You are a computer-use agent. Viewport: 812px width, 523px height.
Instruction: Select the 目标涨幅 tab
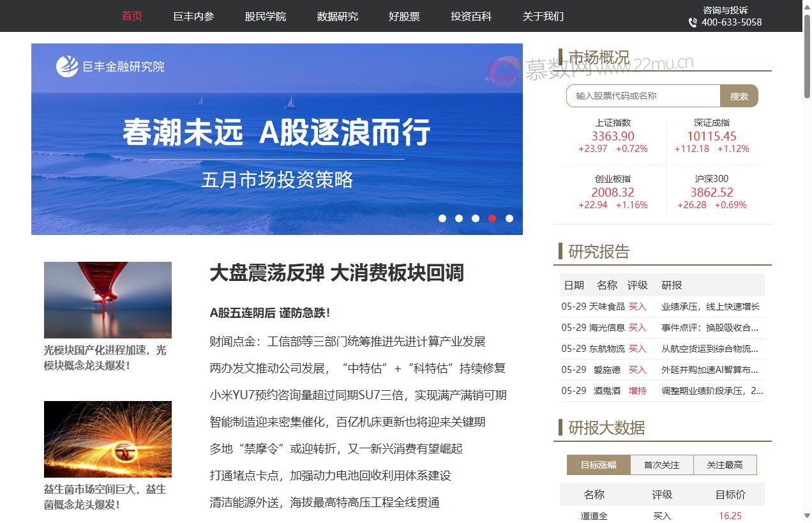(598, 465)
